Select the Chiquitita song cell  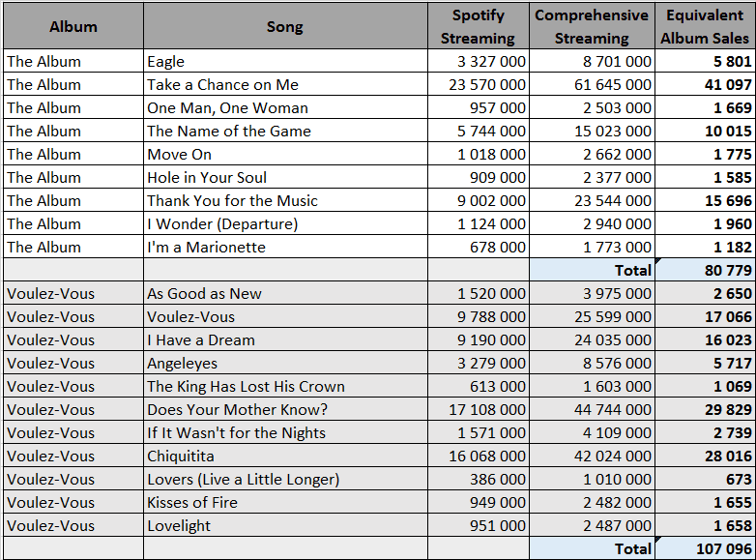tap(285, 456)
